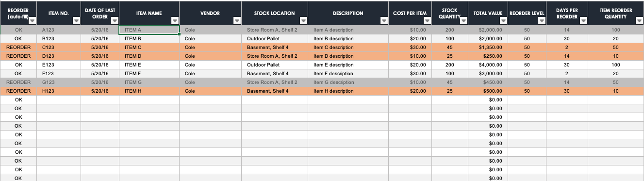Screen dimensions: 644x181
Task: Select the Item E description cell
Action: click(348, 65)
